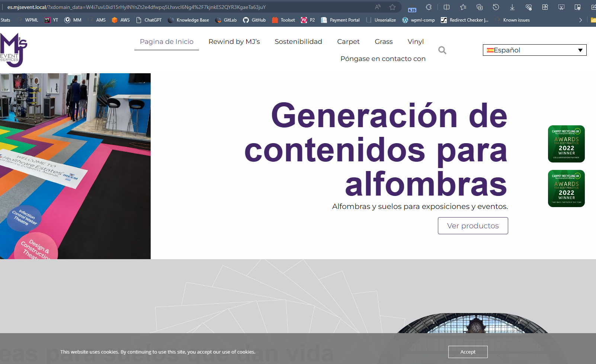
Task: Expand the bookmarks bar overflow chevron
Action: click(580, 20)
